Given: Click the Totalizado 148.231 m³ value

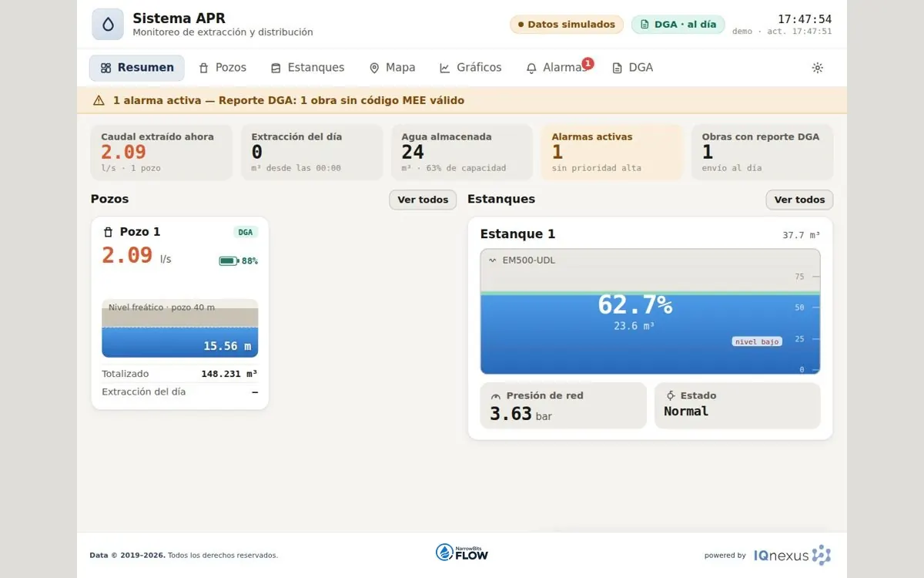Looking at the screenshot, I should 229,374.
